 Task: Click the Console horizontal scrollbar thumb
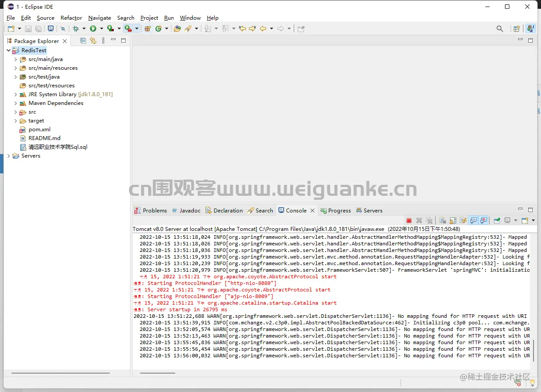(158, 373)
